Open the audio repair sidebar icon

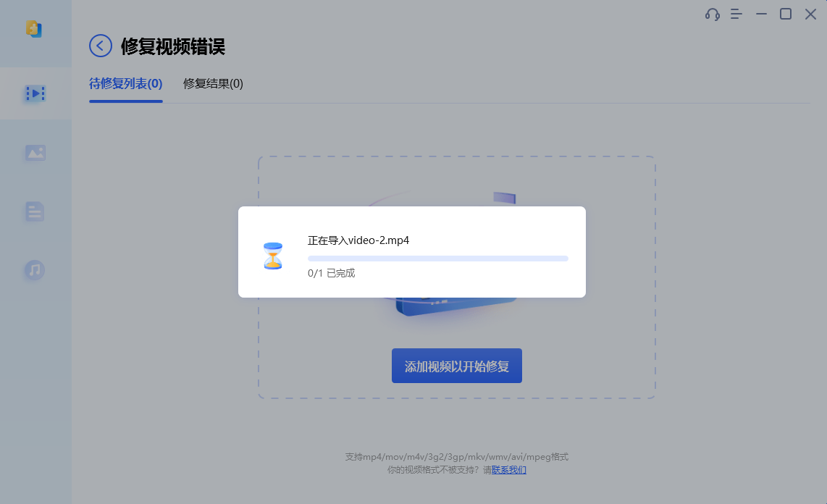(34, 270)
